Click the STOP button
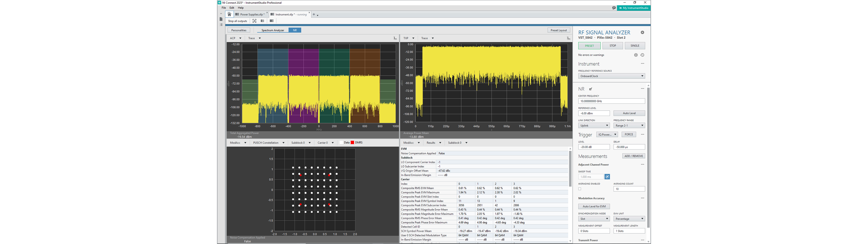This screenshot has height=244, width=868. pyautogui.click(x=613, y=45)
